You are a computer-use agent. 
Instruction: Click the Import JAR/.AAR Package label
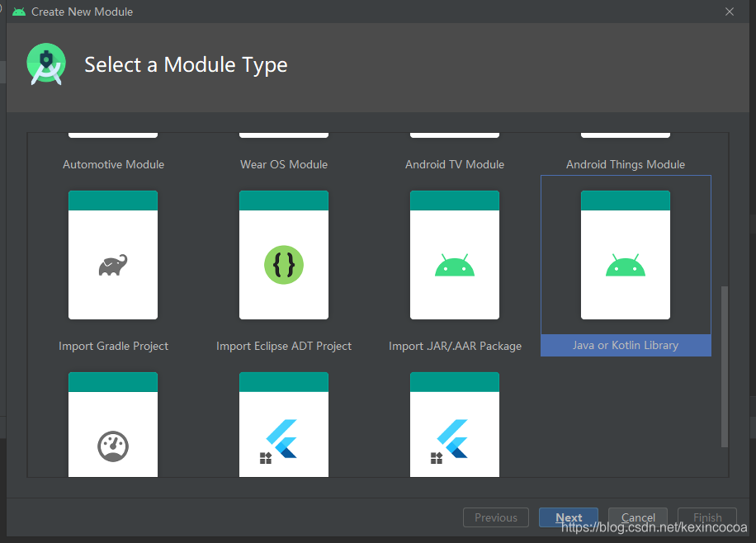pos(455,346)
